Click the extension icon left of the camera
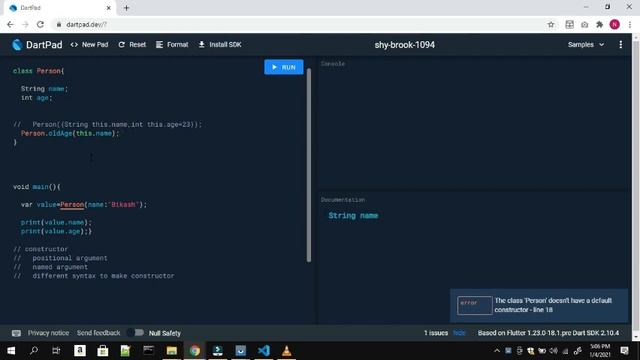Screen dimensions: 640x360 coord(569,24)
